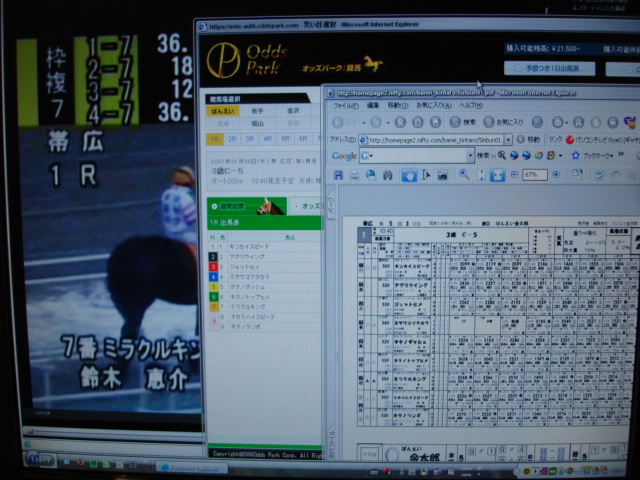The image size is (640, 480).
Task: Open the ブックマーク bookmarks dropdown
Action: pos(592,155)
